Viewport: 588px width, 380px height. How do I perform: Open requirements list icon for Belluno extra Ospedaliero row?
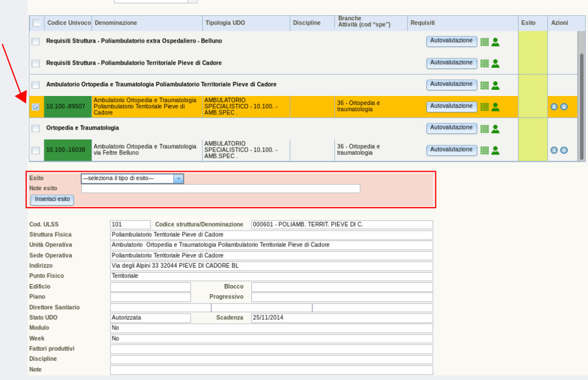tap(485, 42)
